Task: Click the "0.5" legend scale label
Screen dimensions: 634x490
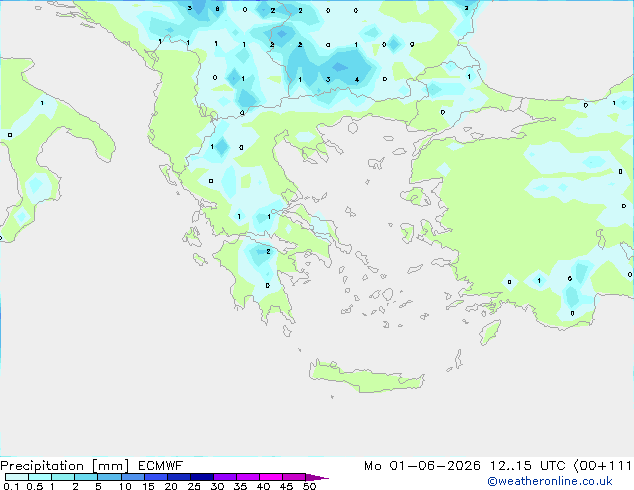Action: pyautogui.click(x=35, y=486)
